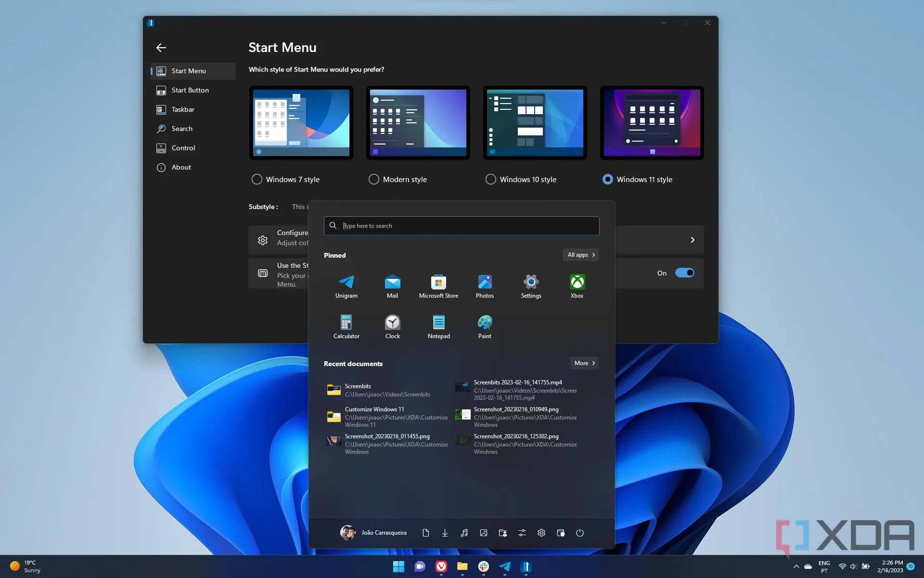Launch Microsoft Store from pinned apps

click(438, 287)
